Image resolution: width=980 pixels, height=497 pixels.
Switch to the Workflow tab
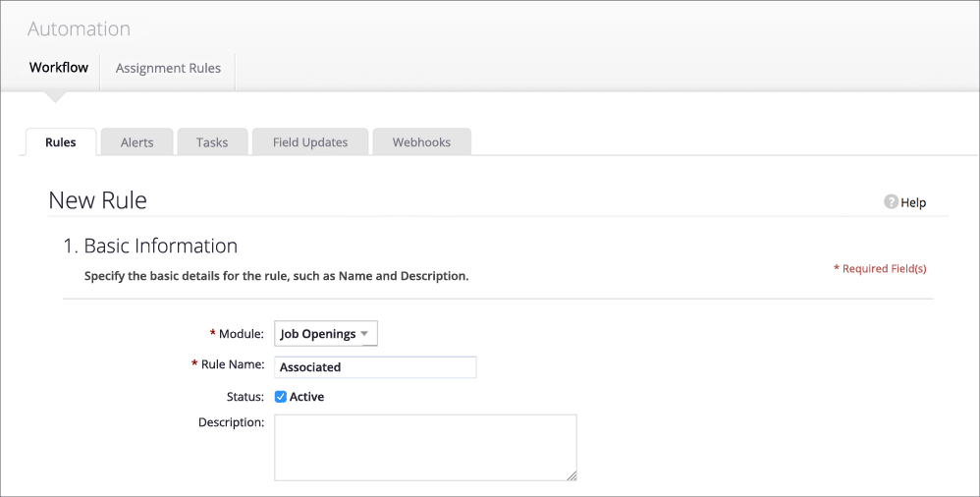click(x=59, y=68)
